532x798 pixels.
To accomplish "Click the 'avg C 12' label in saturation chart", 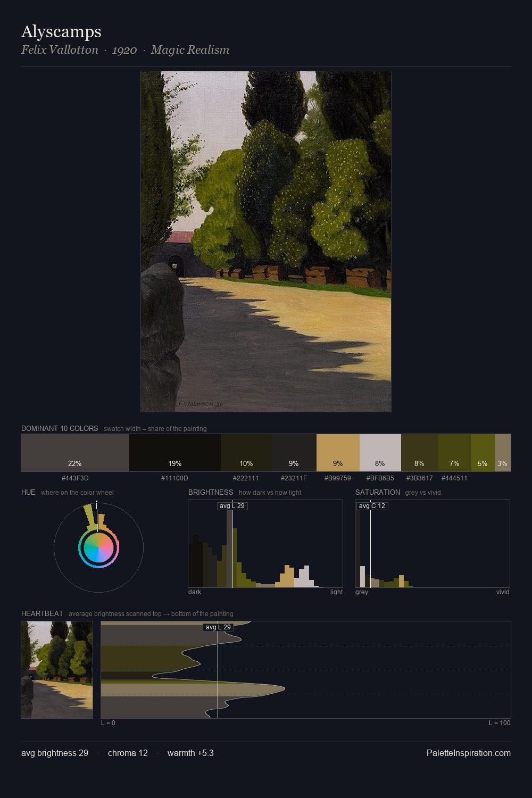I will (x=372, y=506).
